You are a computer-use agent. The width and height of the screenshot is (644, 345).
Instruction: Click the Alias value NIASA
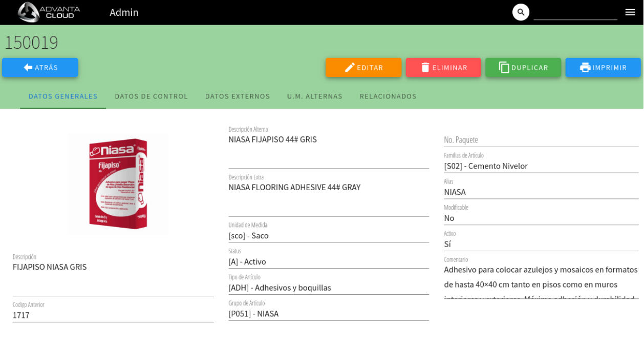coord(455,192)
